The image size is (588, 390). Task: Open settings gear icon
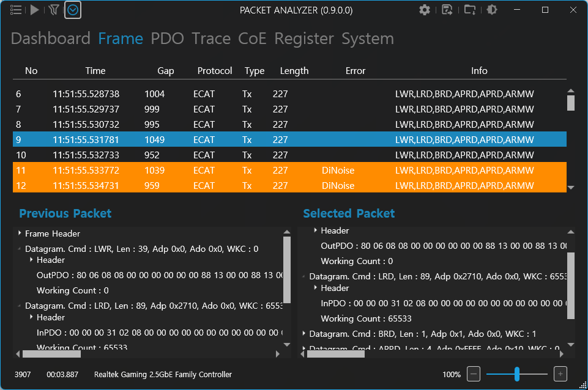tap(424, 10)
